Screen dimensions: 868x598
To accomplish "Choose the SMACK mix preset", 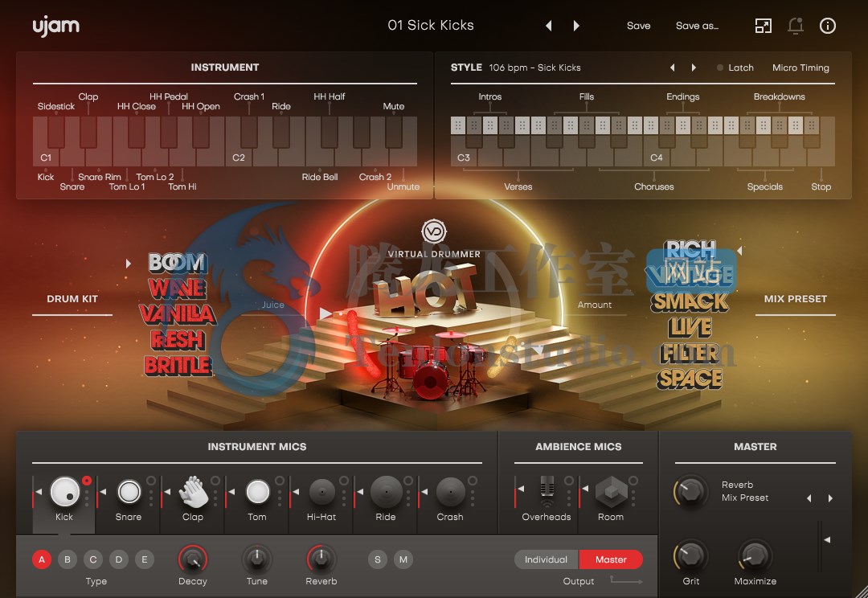I will tap(690, 301).
